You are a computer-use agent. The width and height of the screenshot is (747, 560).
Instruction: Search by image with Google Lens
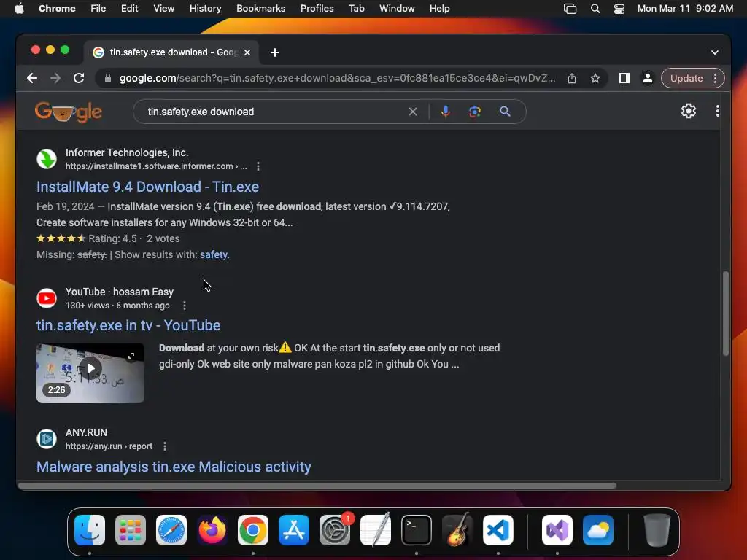(474, 112)
